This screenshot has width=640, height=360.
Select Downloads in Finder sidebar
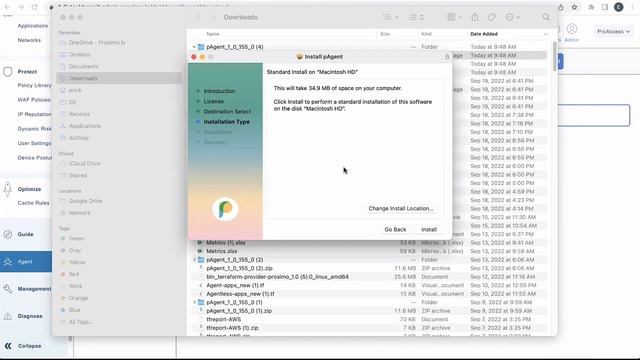[x=119, y=78]
